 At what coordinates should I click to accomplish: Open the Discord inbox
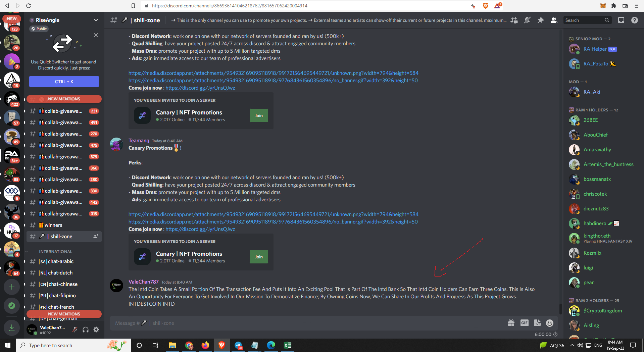click(621, 20)
